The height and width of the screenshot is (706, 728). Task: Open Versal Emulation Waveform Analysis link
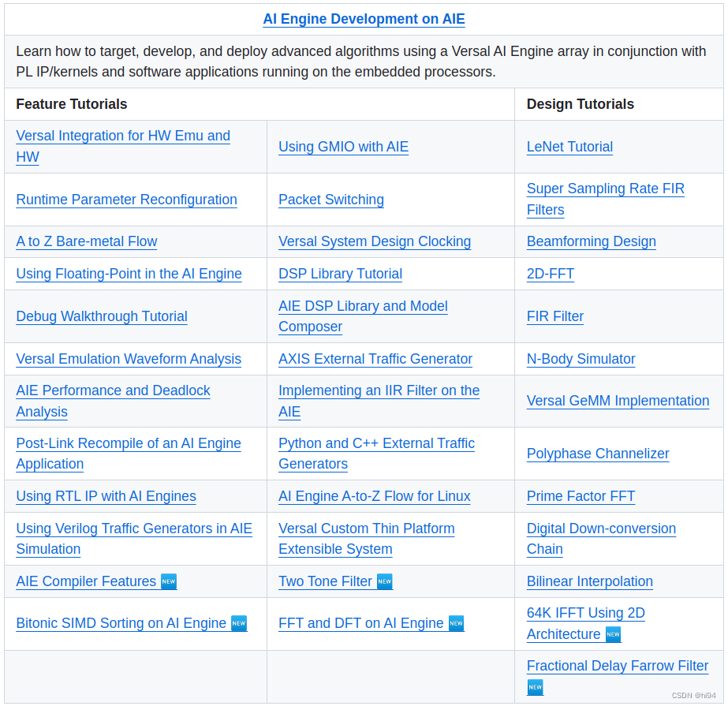[x=129, y=359]
